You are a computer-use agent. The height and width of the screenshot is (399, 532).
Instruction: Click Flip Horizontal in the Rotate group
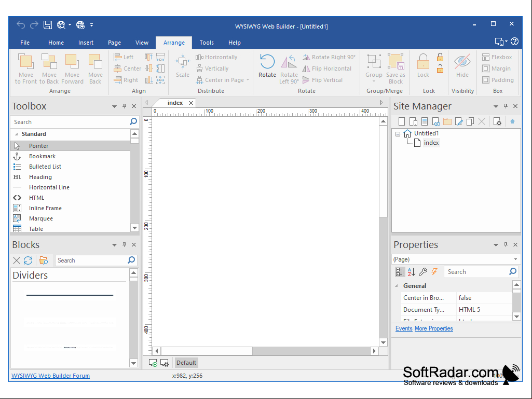point(327,68)
